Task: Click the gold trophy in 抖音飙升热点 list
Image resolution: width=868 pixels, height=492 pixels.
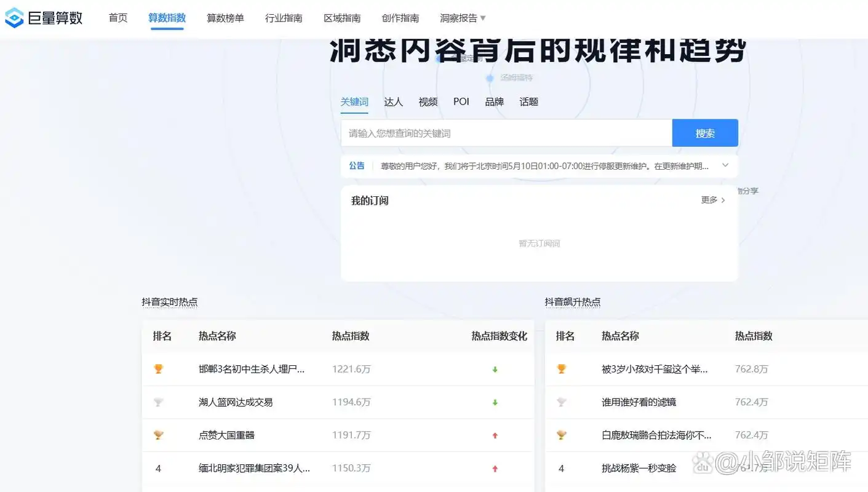Action: tap(561, 369)
